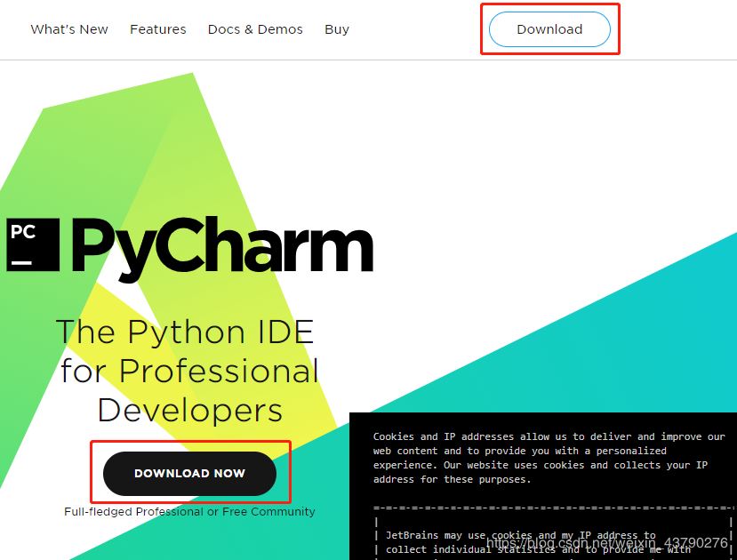The image size is (737, 560).
Task: Open the Buy navigation item
Action: coord(337,29)
